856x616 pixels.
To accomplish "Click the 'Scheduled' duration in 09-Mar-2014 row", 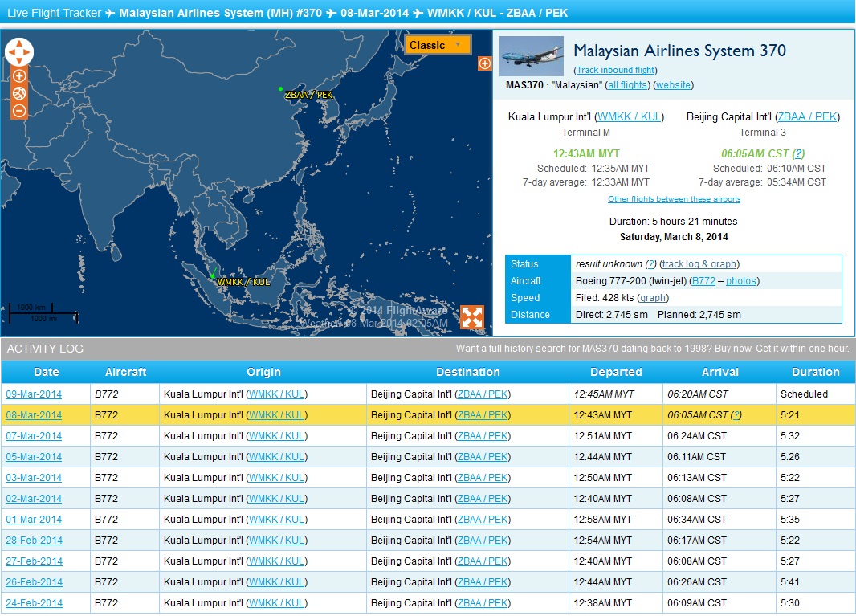I will point(804,394).
